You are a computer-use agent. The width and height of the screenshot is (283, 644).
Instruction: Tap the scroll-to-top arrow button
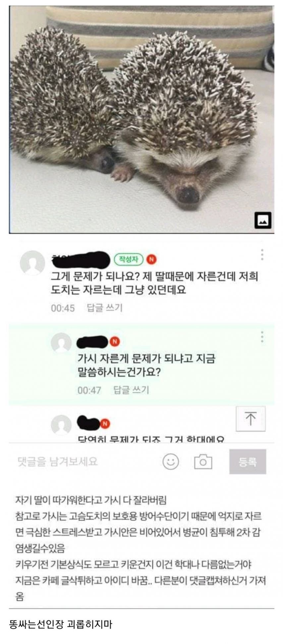pyautogui.click(x=251, y=418)
